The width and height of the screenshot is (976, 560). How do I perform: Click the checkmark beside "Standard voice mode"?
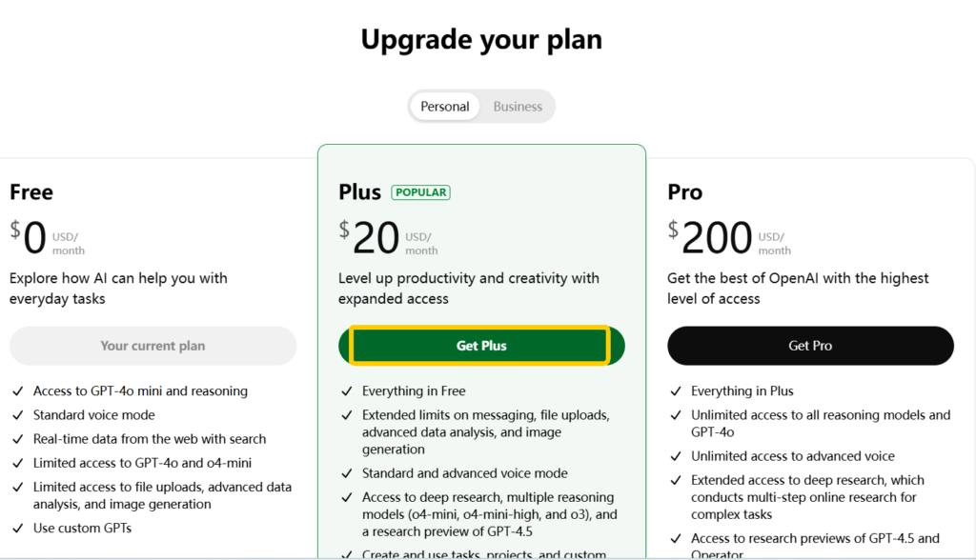[17, 414]
